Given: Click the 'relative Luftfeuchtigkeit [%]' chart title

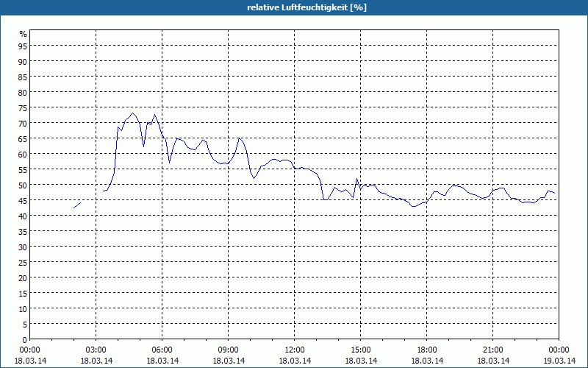Looking at the screenshot, I should [306, 7].
